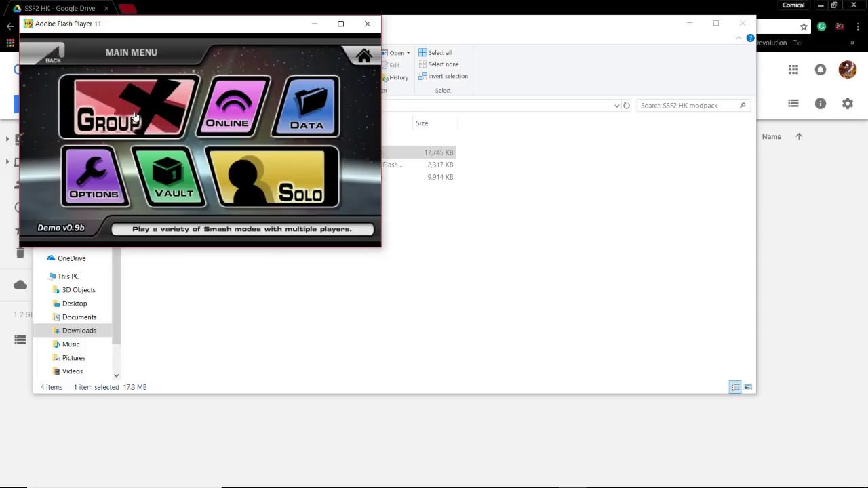Screen dimensions: 868x488
Task: View Drive details info icon
Action: (x=821, y=104)
